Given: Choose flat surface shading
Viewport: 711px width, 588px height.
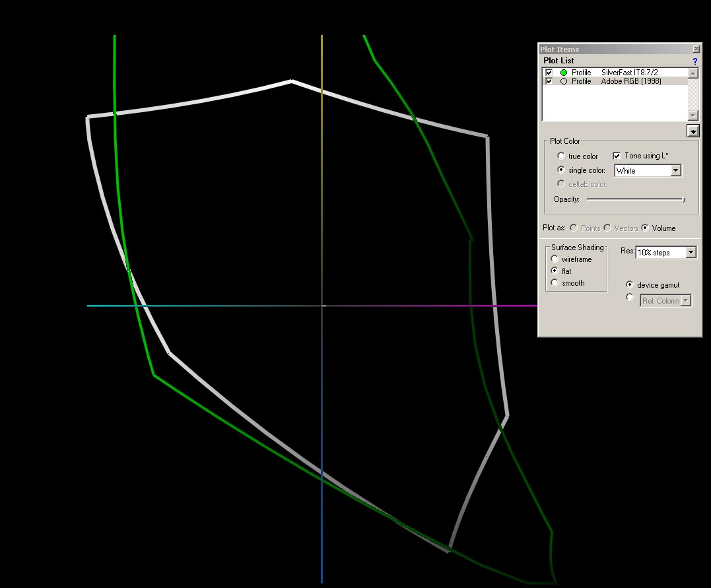Looking at the screenshot, I should pos(554,271).
